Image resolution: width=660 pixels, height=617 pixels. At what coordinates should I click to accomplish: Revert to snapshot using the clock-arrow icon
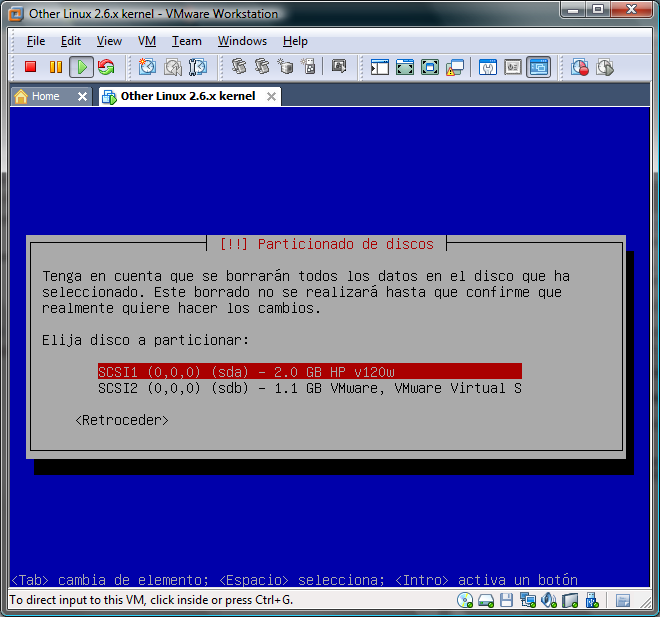pos(173,67)
